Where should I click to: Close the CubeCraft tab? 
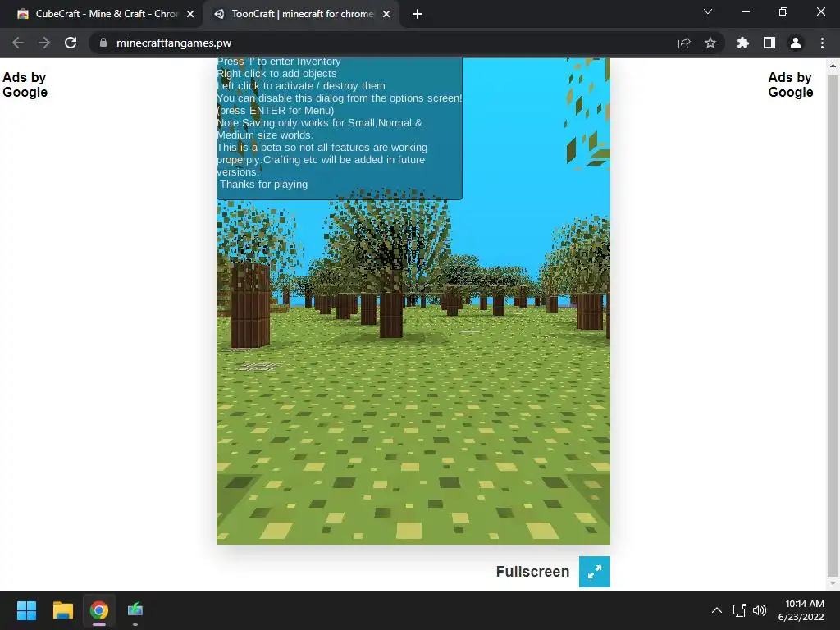190,14
